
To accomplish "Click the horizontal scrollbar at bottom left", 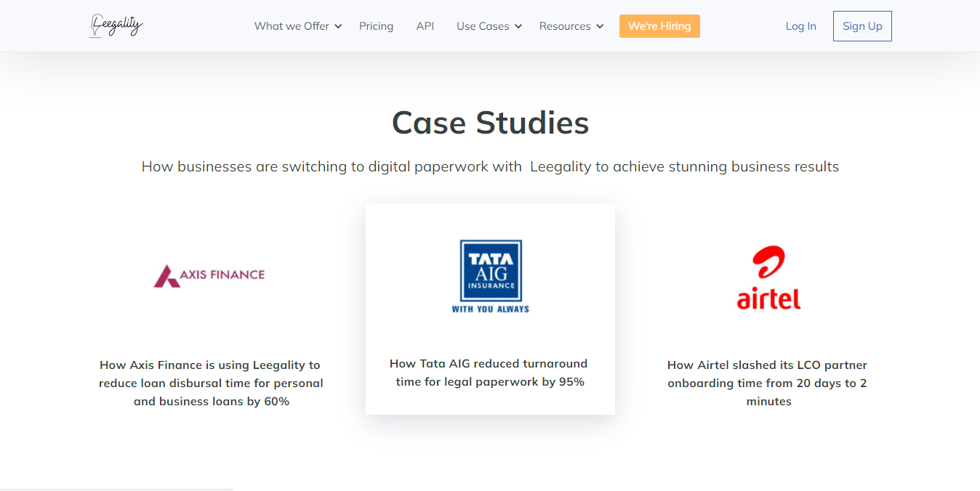I will tap(116, 490).
